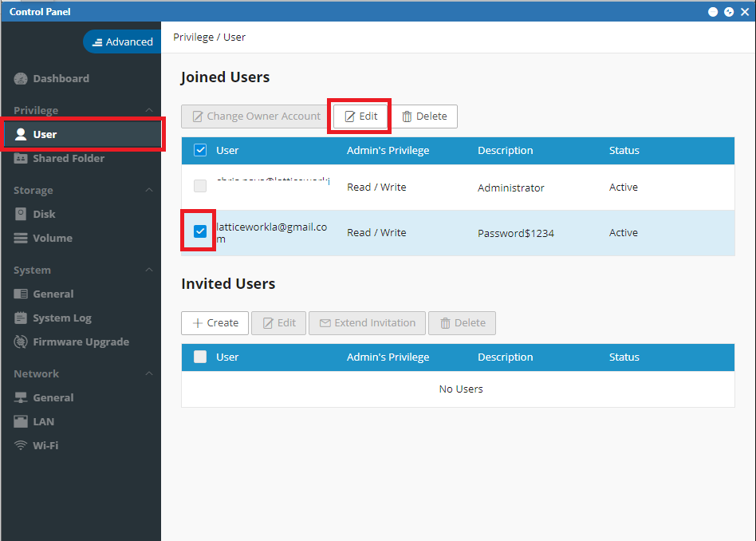Collapse the Network section chevron
The width and height of the screenshot is (756, 541).
149,373
